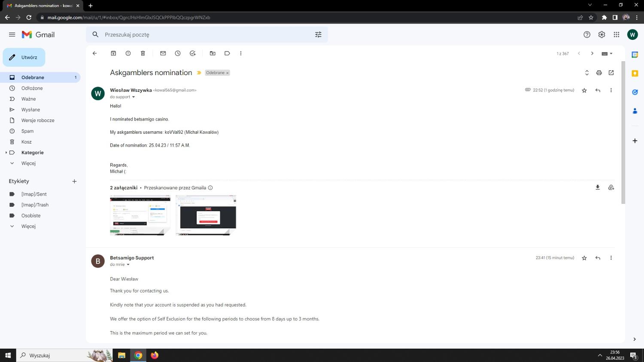Expand the Kategorie section in the sidebar

6,153
